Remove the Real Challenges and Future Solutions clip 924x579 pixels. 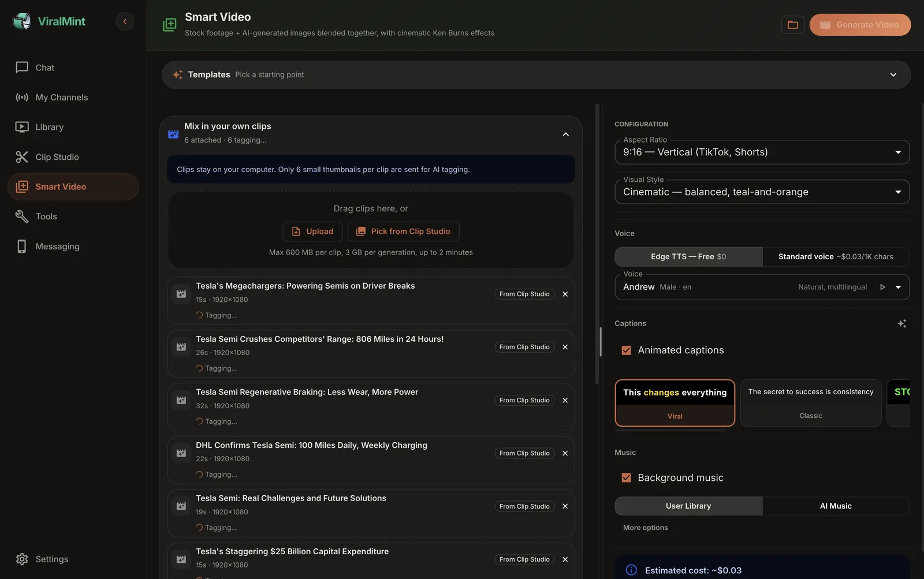[565, 507]
